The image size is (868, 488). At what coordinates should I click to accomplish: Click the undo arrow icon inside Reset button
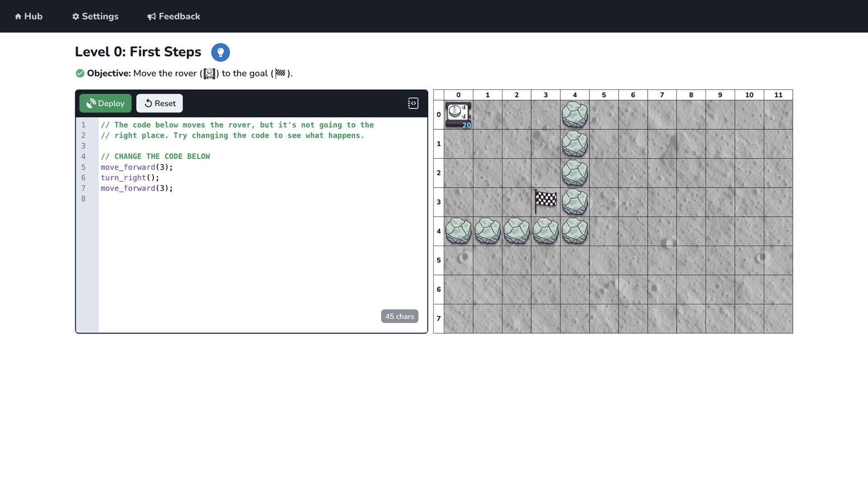(x=147, y=103)
